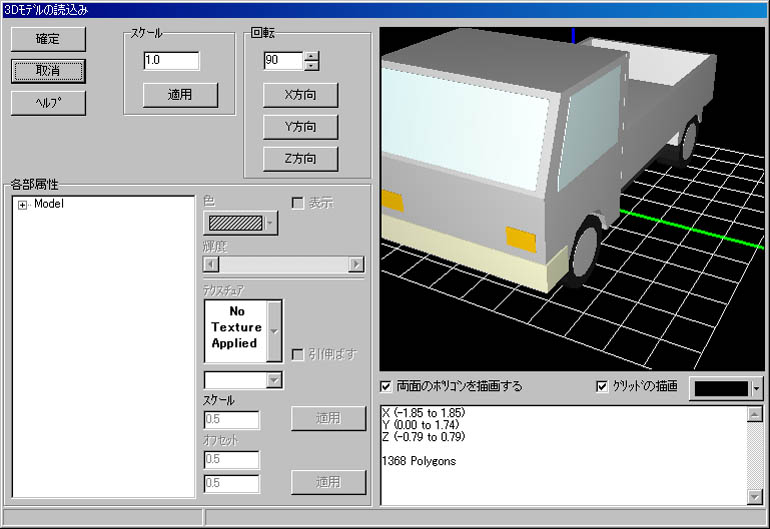Toggle the 引伸ばす checkbox
This screenshot has height=529, width=770.
[x=298, y=354]
